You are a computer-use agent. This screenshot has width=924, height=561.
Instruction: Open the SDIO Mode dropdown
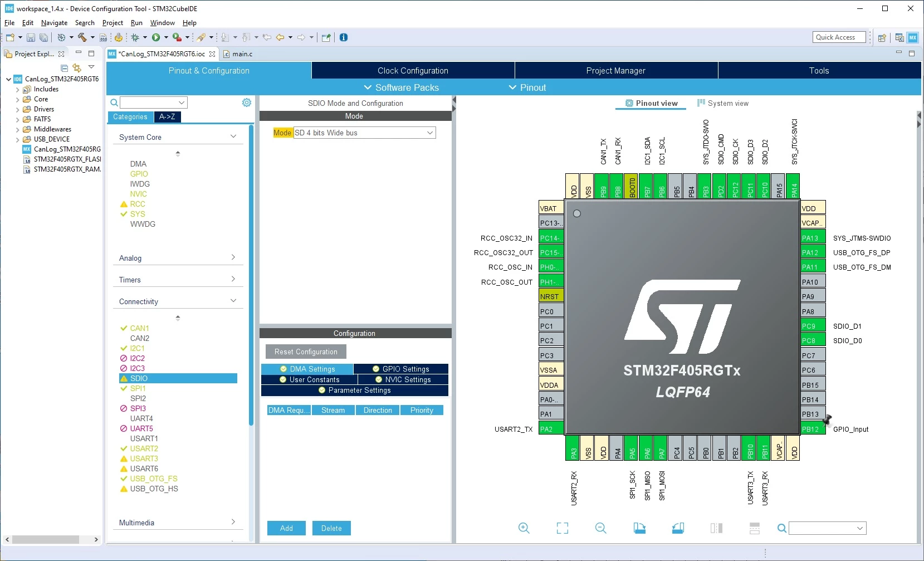[x=364, y=133]
